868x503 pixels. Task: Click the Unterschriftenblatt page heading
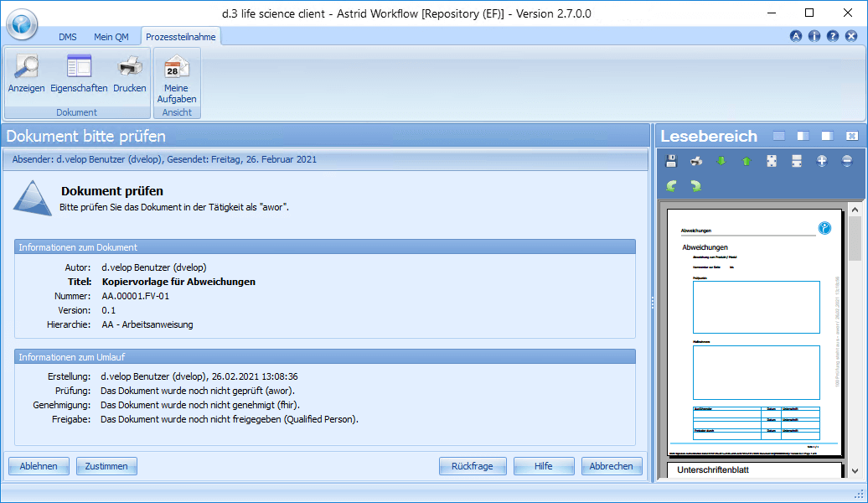click(x=713, y=469)
